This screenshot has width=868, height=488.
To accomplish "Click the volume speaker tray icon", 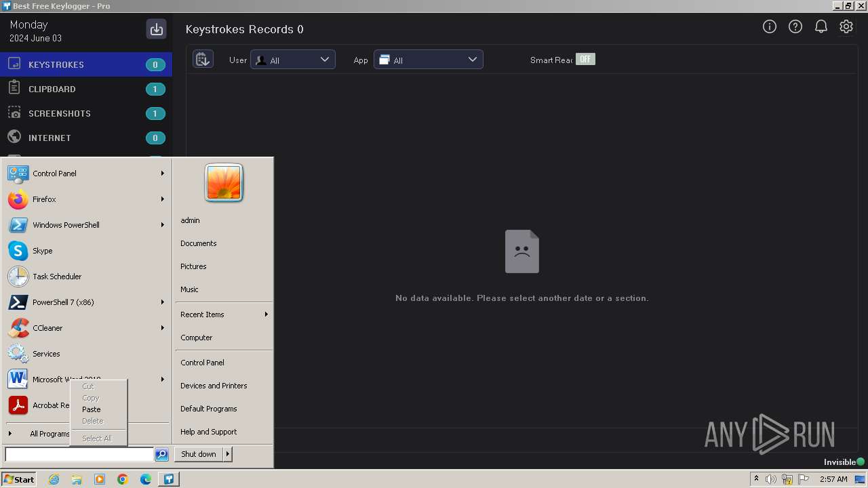I will (771, 479).
